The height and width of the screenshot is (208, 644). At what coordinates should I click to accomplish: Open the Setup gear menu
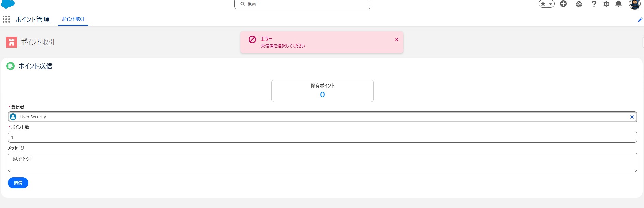[606, 4]
